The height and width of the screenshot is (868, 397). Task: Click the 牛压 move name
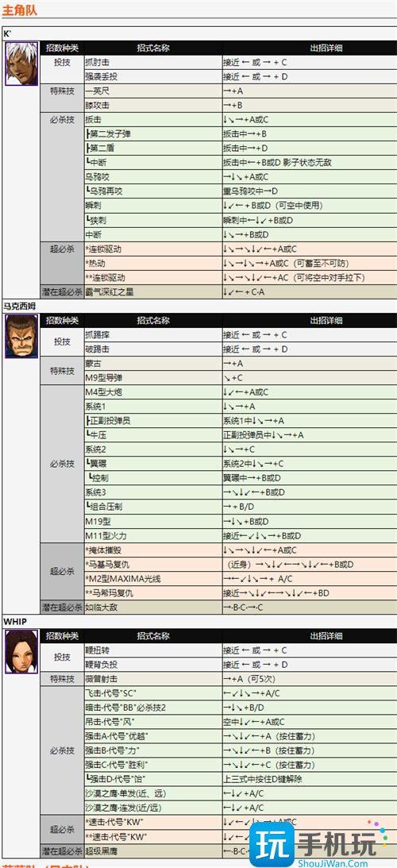click(97, 436)
